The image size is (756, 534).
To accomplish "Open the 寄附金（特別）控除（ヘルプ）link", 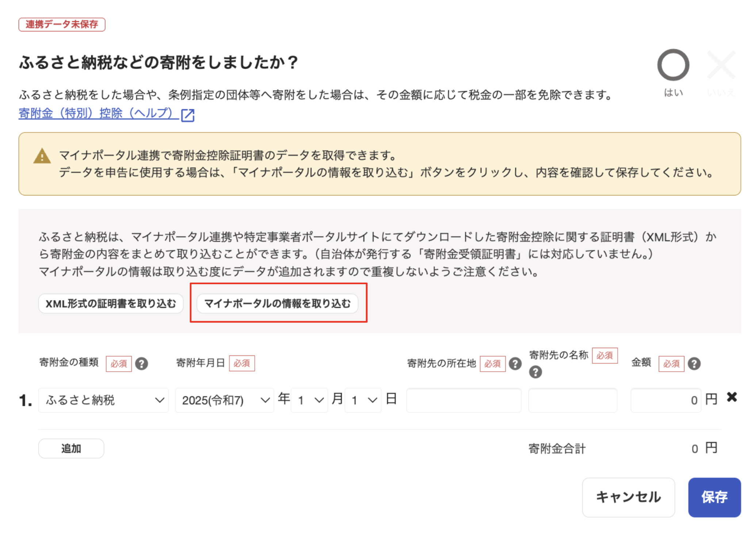I will 98,113.
